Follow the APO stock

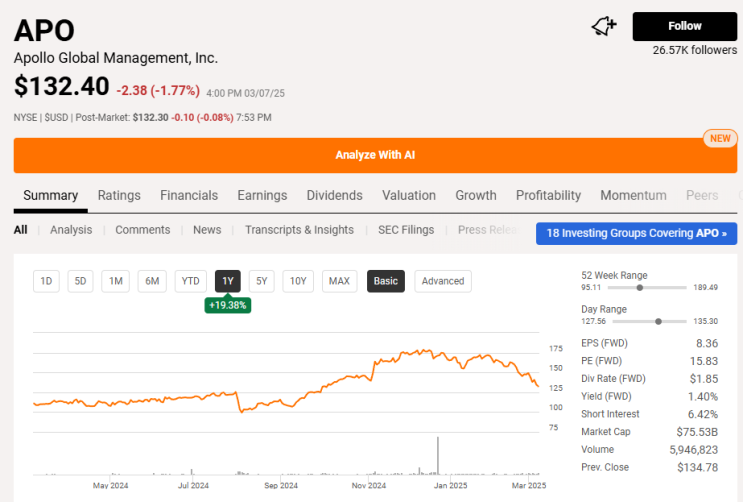pos(684,26)
